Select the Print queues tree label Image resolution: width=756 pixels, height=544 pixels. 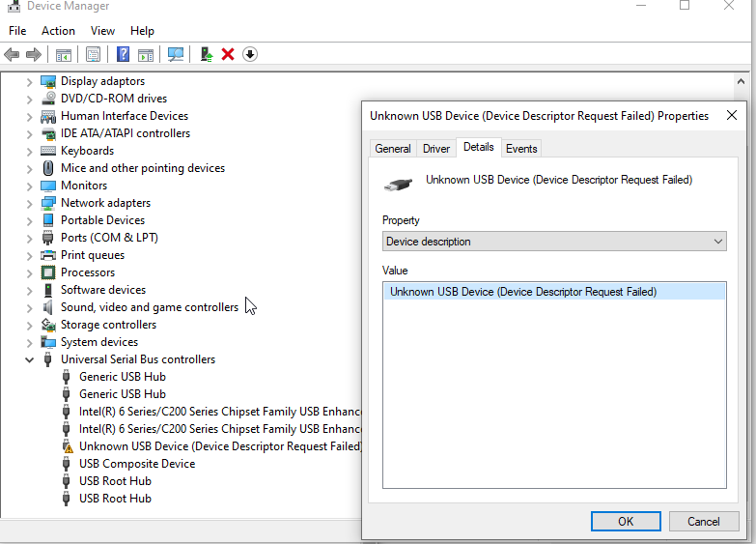[x=93, y=255]
